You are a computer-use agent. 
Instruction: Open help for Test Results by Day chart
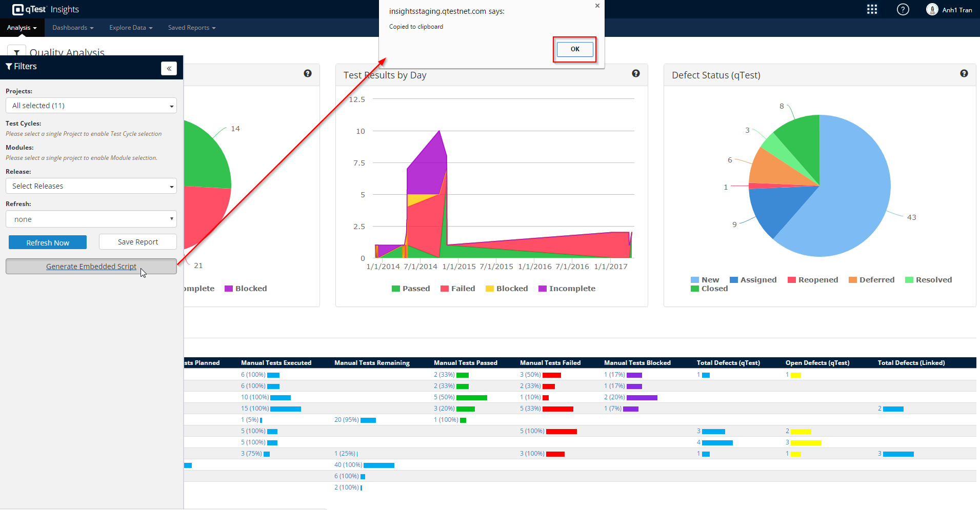(x=635, y=73)
